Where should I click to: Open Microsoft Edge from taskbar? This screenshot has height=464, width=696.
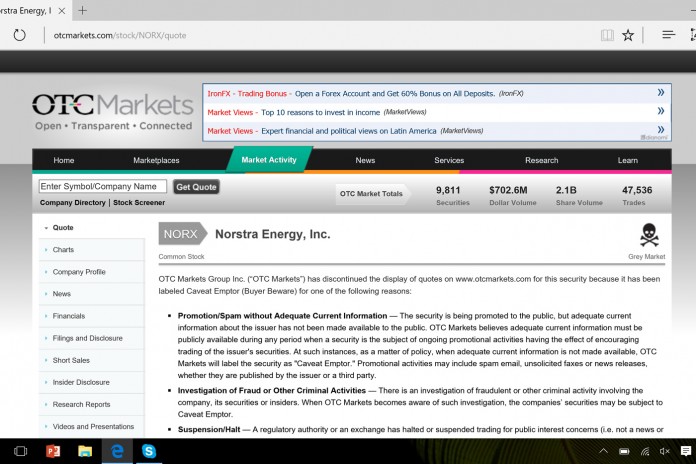(117, 452)
